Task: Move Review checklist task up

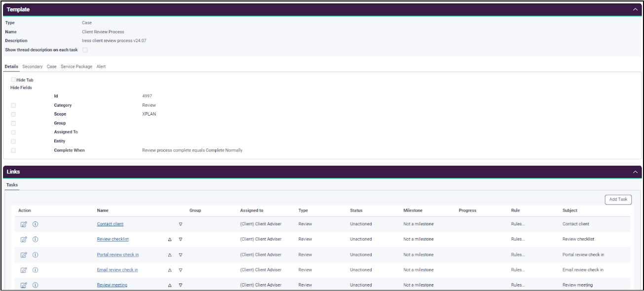Action: (170, 240)
